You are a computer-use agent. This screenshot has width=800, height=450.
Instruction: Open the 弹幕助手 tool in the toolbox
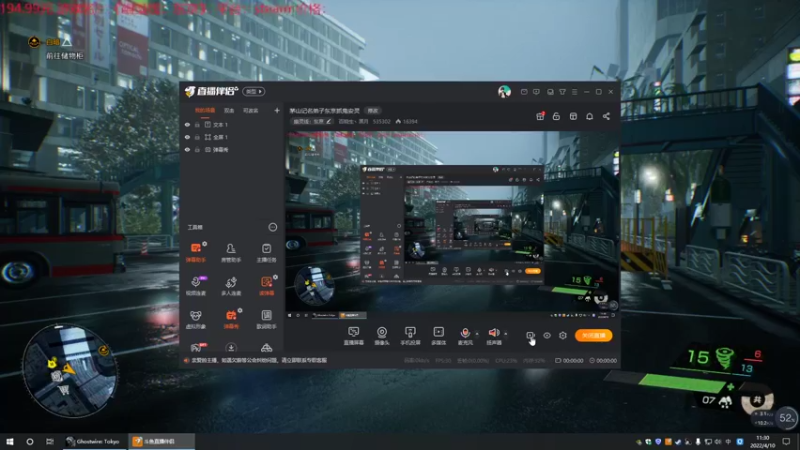pyautogui.click(x=196, y=252)
